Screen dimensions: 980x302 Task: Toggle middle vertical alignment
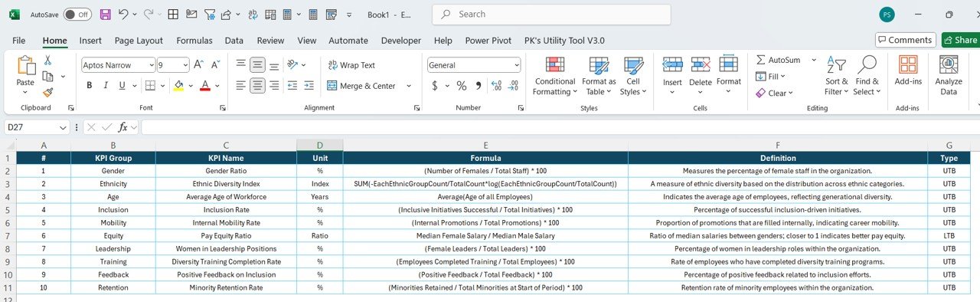(x=257, y=65)
